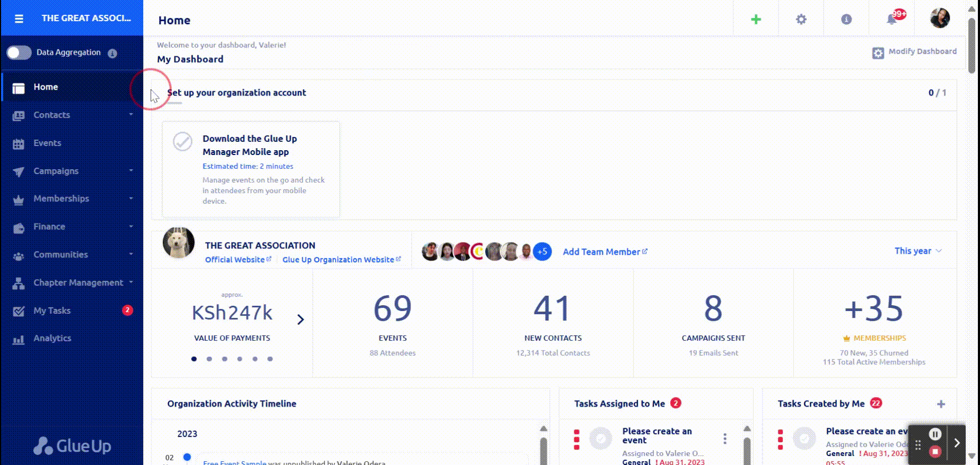Screen dimensions: 980x465
Task: Check off Download Glue Up Manager app task
Action: pyautogui.click(x=183, y=142)
